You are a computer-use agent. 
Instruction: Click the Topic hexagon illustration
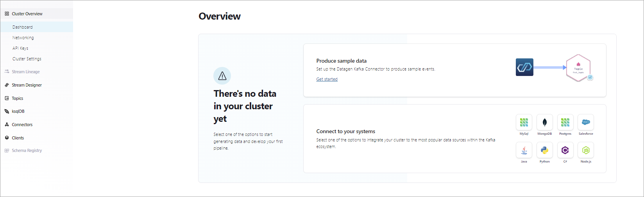coord(578,68)
